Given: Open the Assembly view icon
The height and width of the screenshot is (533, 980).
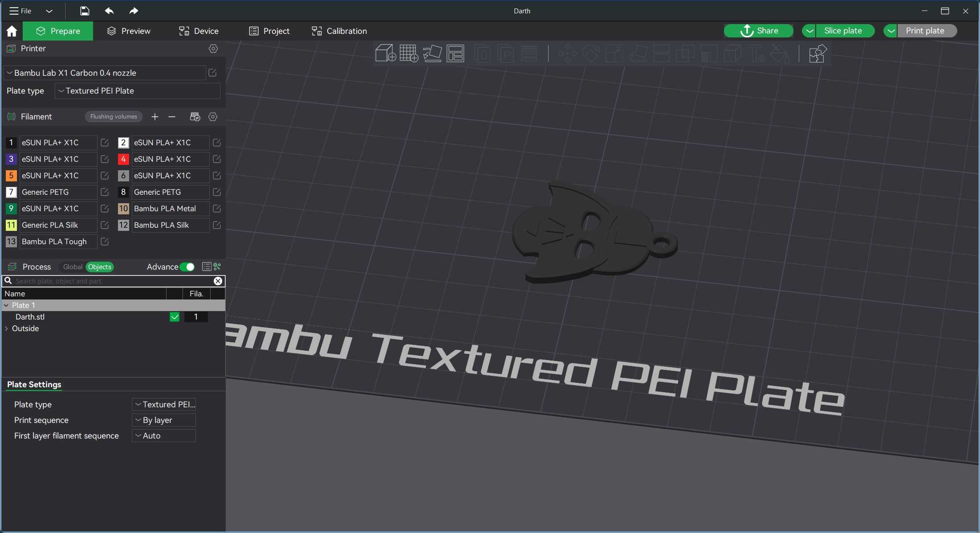Looking at the screenshot, I should [x=817, y=54].
